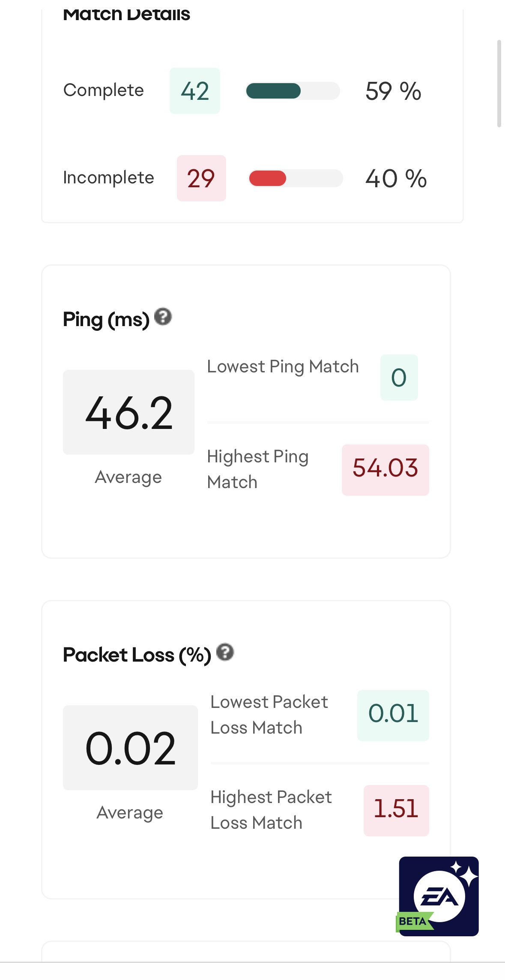Click the Ping help question mark icon
Image resolution: width=505 pixels, height=980 pixels.
point(163,317)
